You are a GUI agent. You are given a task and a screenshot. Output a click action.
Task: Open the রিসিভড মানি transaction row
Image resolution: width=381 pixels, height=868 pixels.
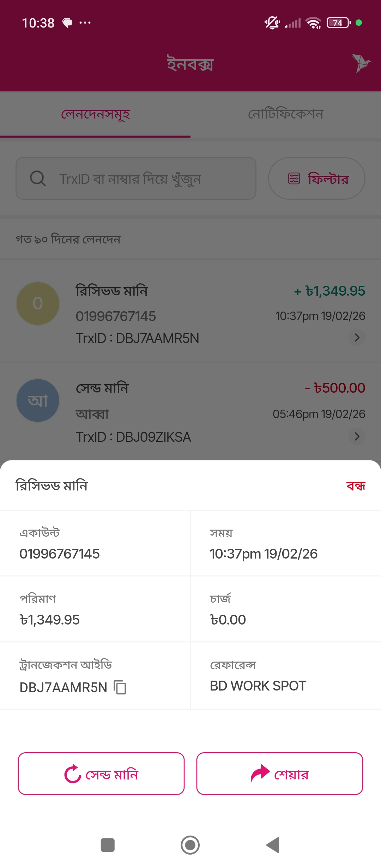point(190,313)
